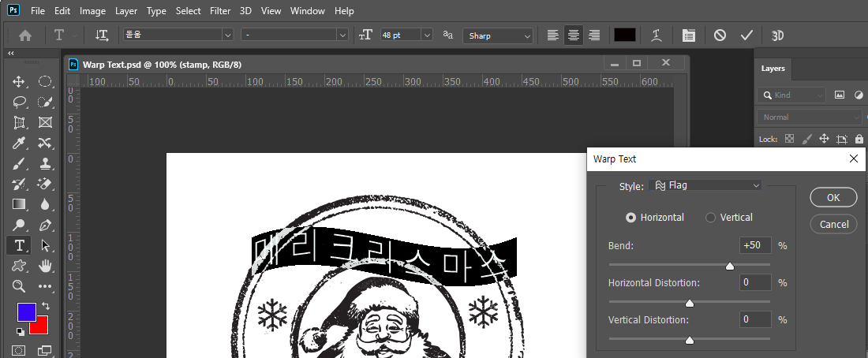Click the 3D update from text icon
This screenshot has height=358, width=868.
click(x=778, y=35)
